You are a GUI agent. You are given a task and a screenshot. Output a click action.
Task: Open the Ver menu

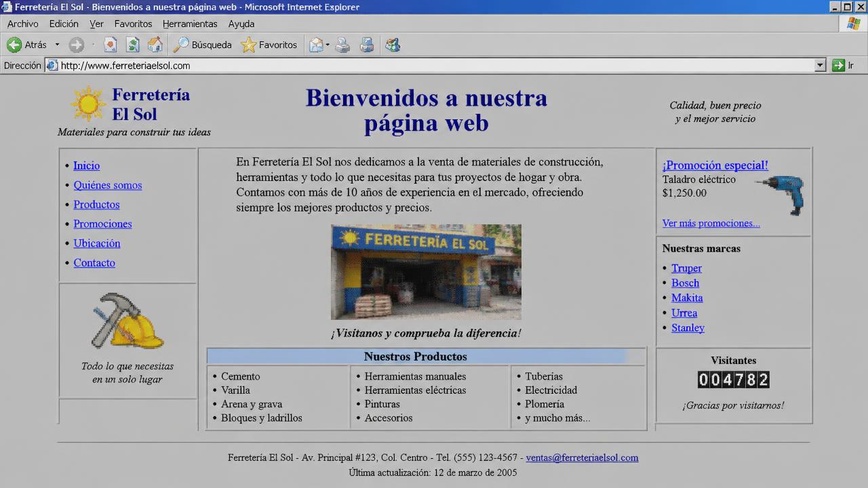[96, 24]
